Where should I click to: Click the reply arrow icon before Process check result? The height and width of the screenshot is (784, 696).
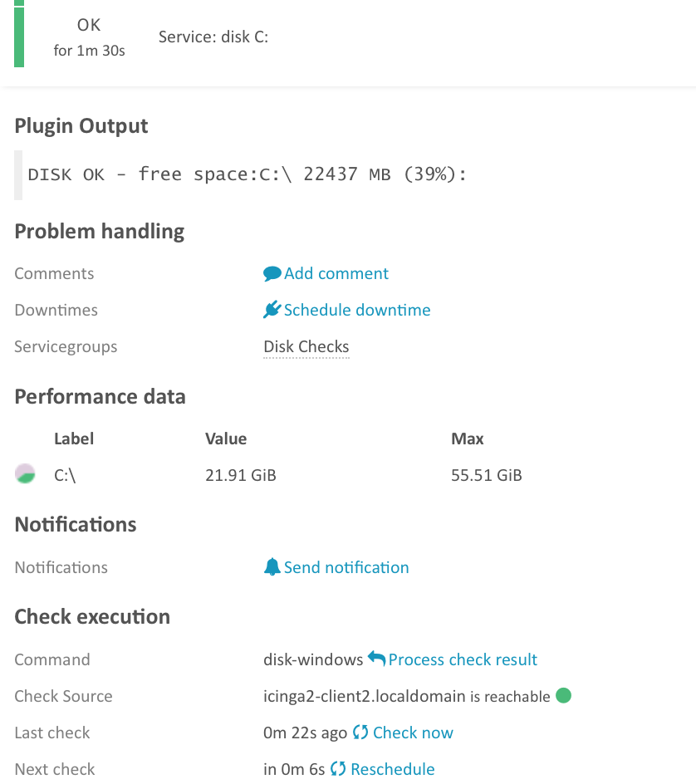[x=375, y=659]
